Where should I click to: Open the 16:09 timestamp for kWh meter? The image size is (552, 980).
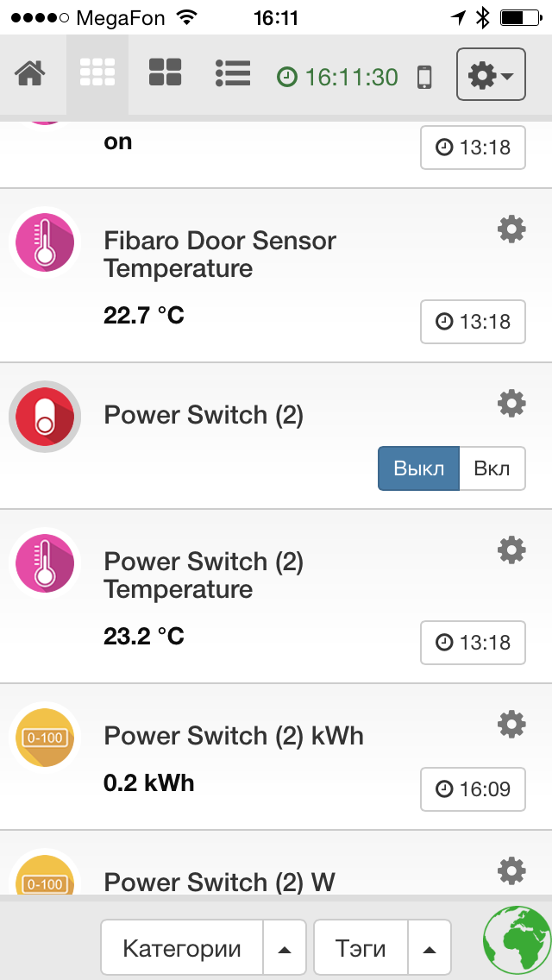(473, 788)
